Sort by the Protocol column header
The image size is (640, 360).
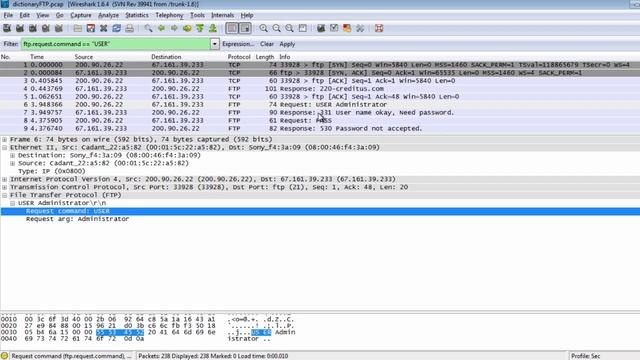pos(239,57)
